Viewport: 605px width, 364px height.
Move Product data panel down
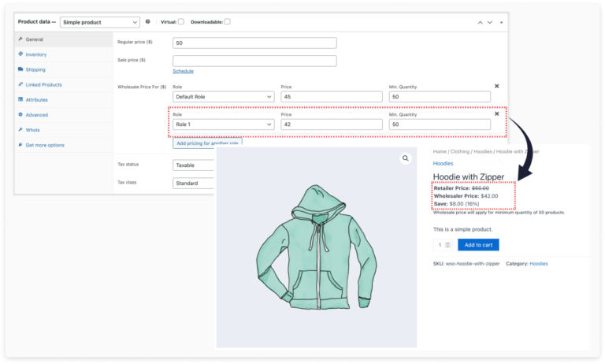click(490, 22)
